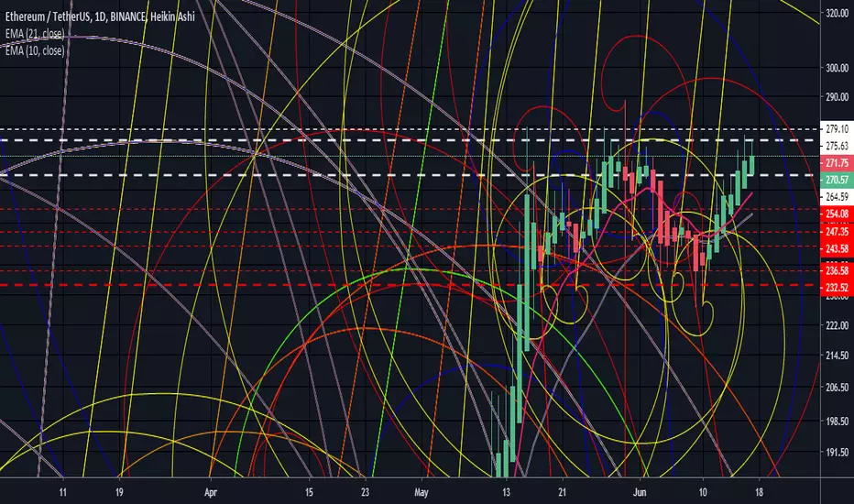Click the May label on time axis
854x504 pixels.
pos(421,493)
